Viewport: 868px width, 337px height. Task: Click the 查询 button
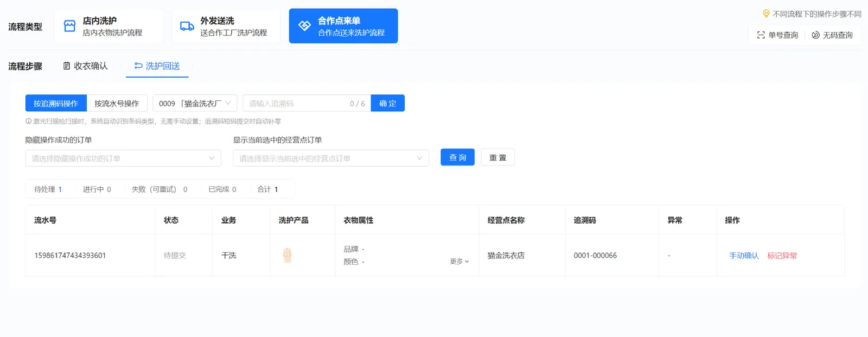point(457,157)
